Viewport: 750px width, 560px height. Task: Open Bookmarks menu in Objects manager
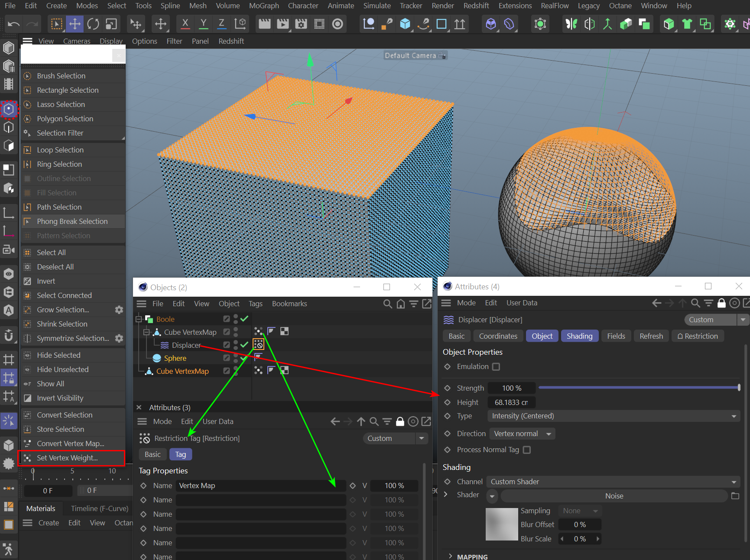289,304
